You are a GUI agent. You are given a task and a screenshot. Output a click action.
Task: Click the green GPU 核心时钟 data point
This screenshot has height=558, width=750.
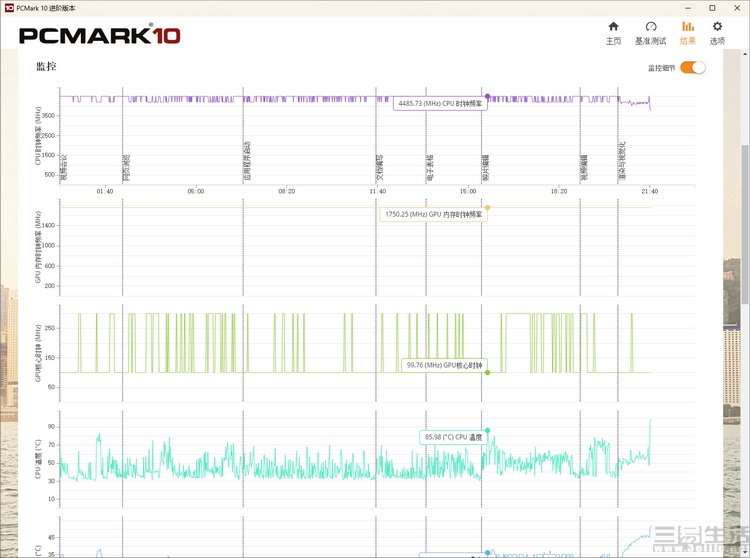click(x=487, y=372)
